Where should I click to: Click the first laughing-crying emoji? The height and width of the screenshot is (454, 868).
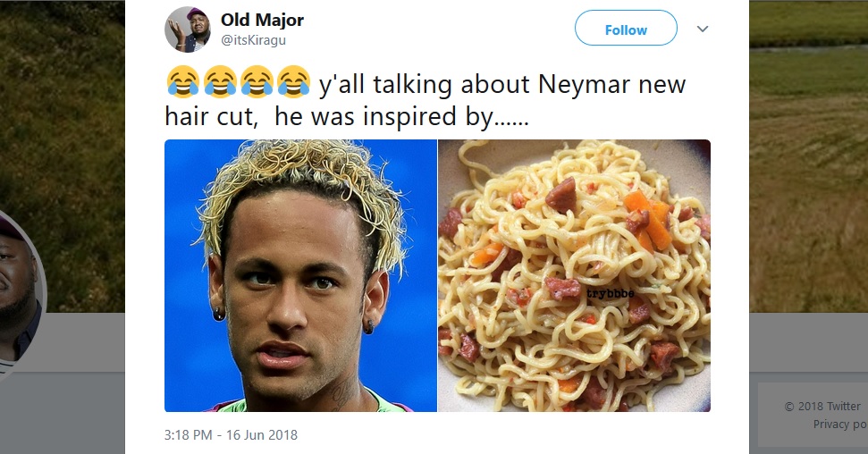[x=182, y=82]
